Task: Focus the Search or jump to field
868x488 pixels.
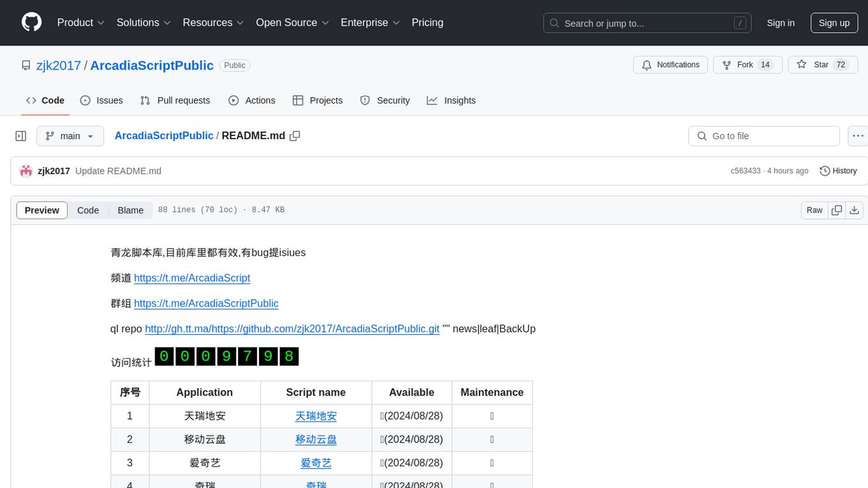Action: pyautogui.click(x=647, y=23)
